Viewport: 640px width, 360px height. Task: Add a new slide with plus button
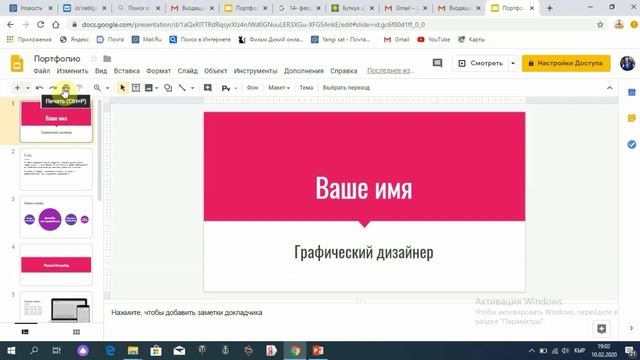[17, 88]
